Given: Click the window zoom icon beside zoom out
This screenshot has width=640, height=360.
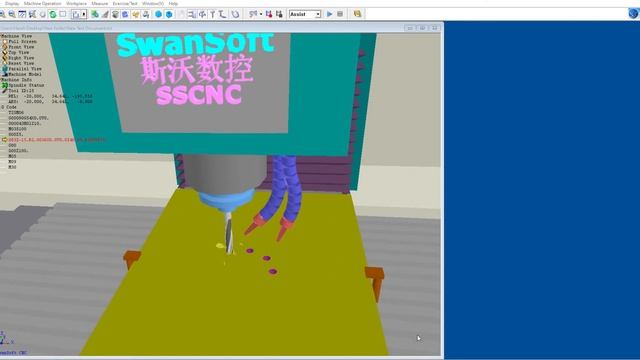Looking at the screenshot, I should (x=22, y=14).
